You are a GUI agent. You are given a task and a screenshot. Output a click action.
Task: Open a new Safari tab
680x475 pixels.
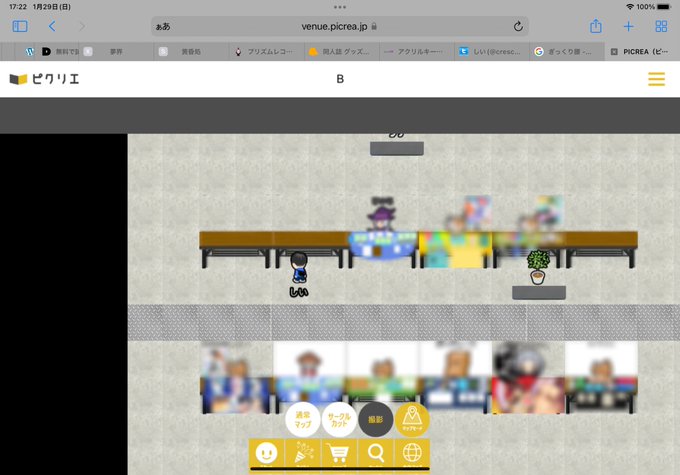[628, 26]
